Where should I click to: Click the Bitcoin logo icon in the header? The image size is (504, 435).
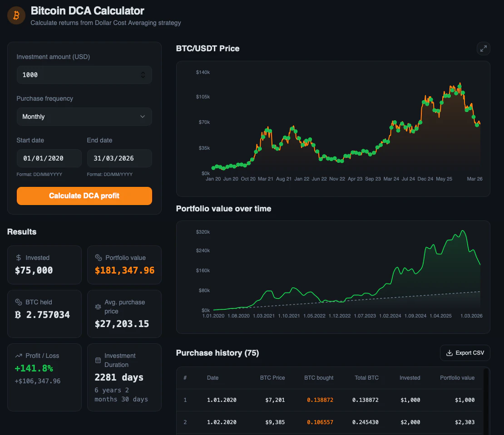pos(16,15)
